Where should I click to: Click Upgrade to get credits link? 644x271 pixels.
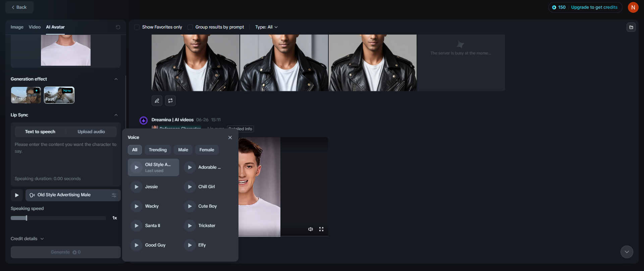[594, 7]
